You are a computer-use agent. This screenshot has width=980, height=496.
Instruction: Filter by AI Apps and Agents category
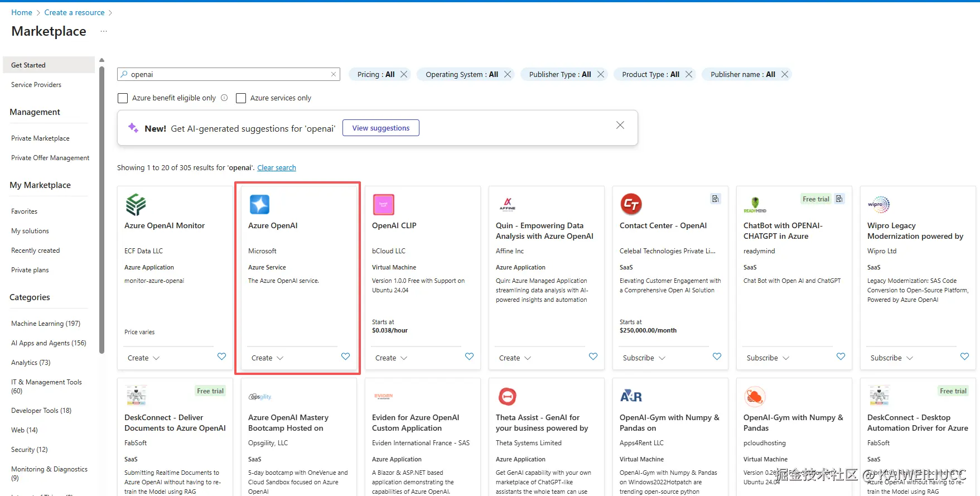49,343
